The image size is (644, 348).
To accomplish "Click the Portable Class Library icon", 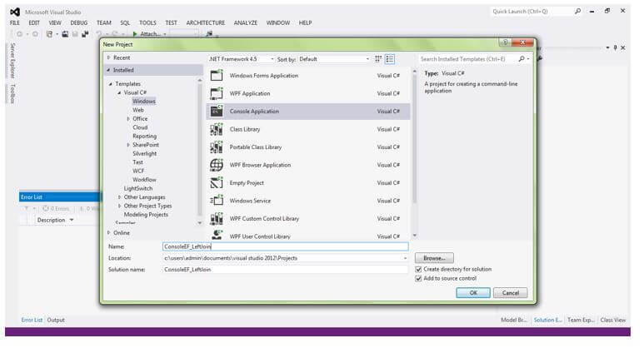I will click(217, 147).
